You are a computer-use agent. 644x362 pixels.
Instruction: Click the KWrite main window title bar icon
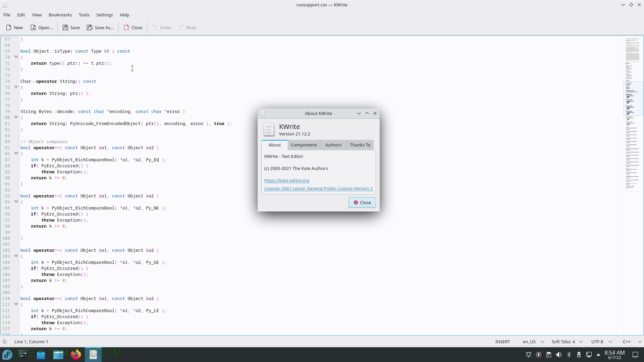pos(5,5)
